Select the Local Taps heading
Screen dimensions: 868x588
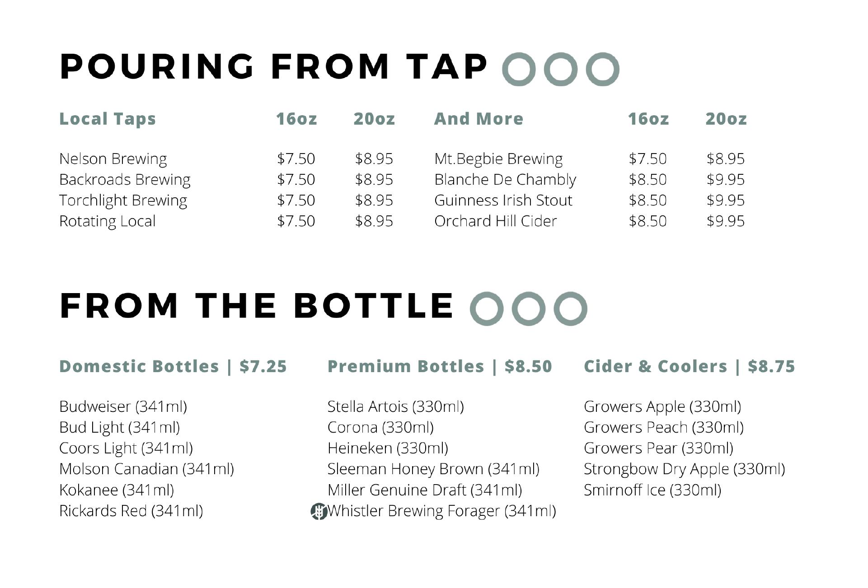click(108, 119)
